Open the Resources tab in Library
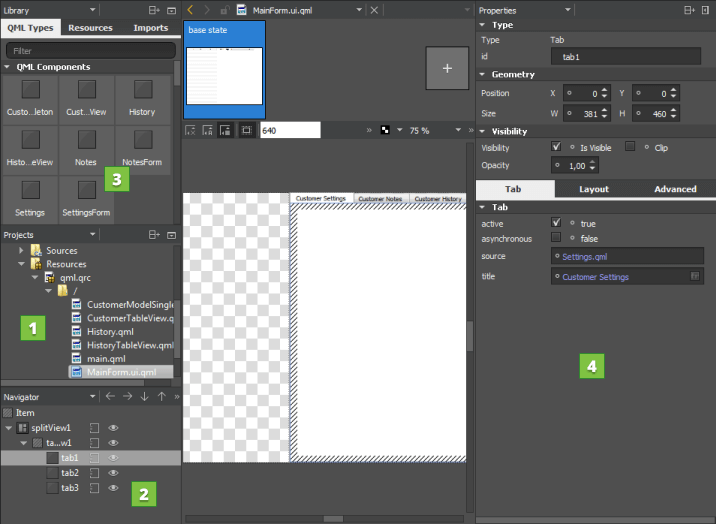This screenshot has width=716, height=524. pyautogui.click(x=90, y=28)
